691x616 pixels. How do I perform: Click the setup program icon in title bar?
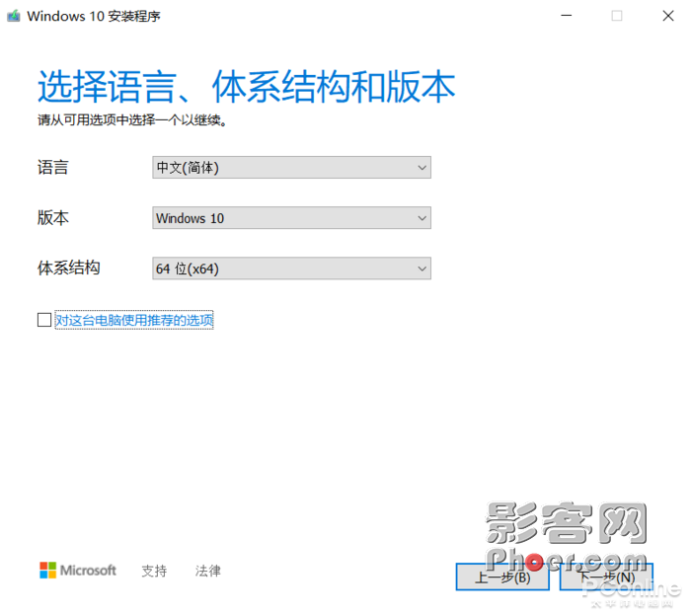(13, 16)
